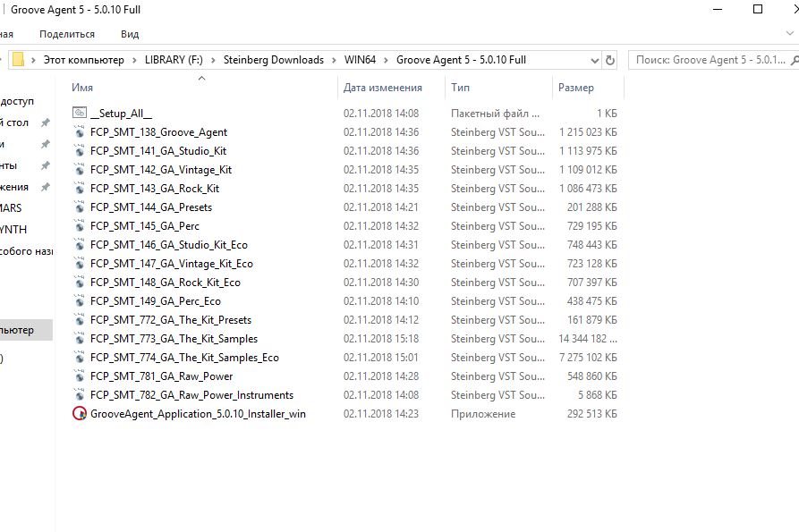The image size is (799, 532).
Task: Click the FCP_SMT_138_Groove_Agent file icon
Action: click(80, 131)
